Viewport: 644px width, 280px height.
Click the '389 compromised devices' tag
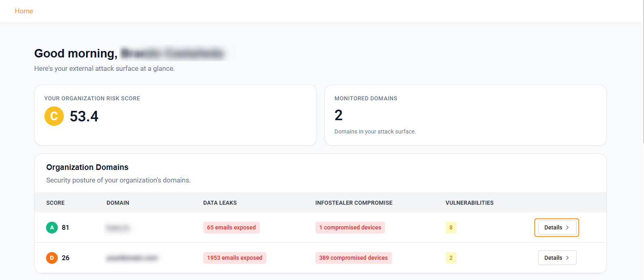pyautogui.click(x=353, y=258)
